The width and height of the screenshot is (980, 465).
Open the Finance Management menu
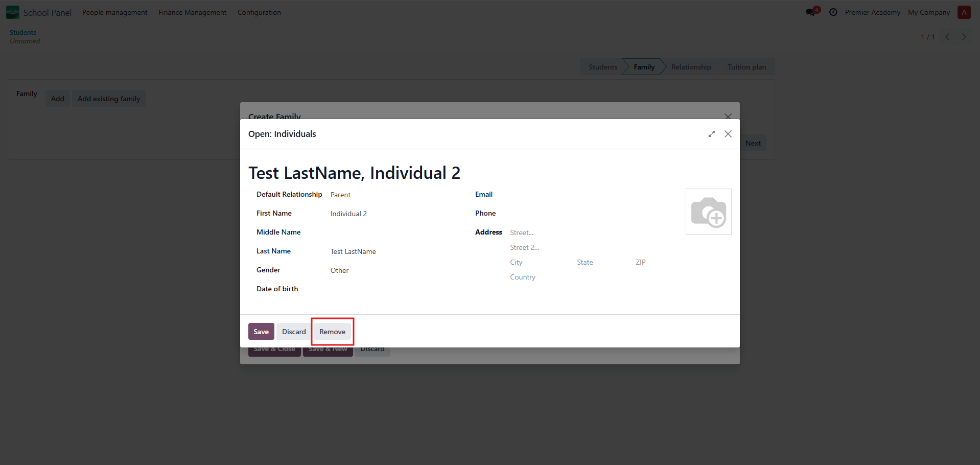click(x=192, y=12)
